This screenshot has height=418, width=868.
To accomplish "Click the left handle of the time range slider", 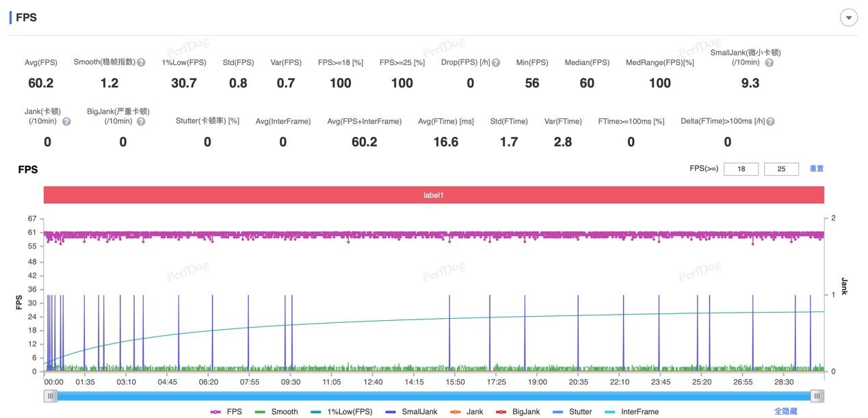I will coord(51,396).
